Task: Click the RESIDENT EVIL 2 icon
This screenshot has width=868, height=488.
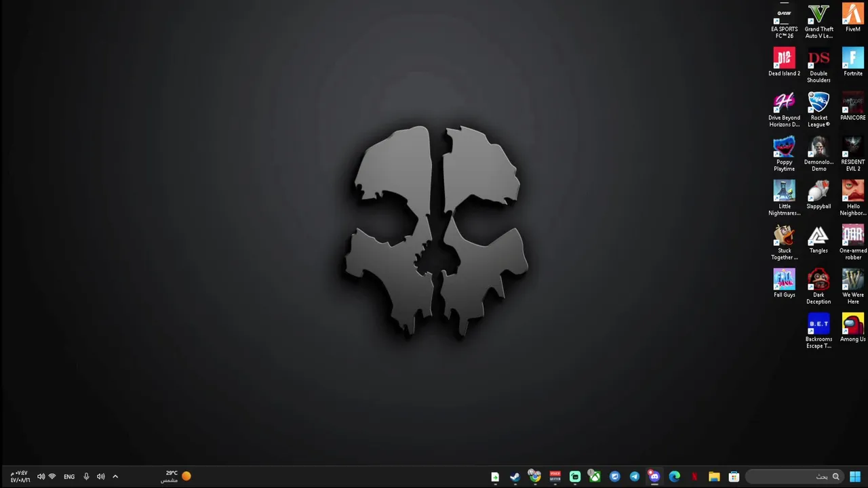Action: [x=853, y=154]
